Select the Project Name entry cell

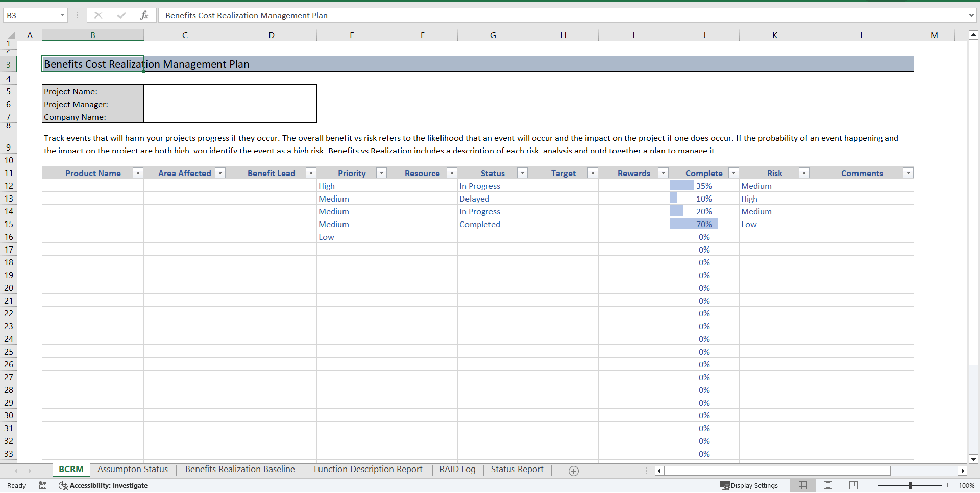tap(230, 91)
